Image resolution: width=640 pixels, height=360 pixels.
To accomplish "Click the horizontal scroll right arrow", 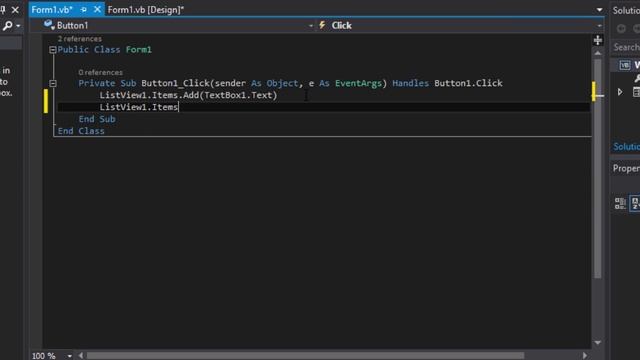I will click(x=585, y=356).
